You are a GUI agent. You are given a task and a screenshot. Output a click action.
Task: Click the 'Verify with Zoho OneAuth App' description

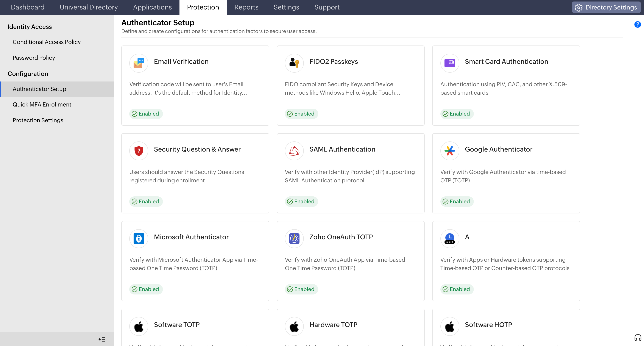pos(345,264)
